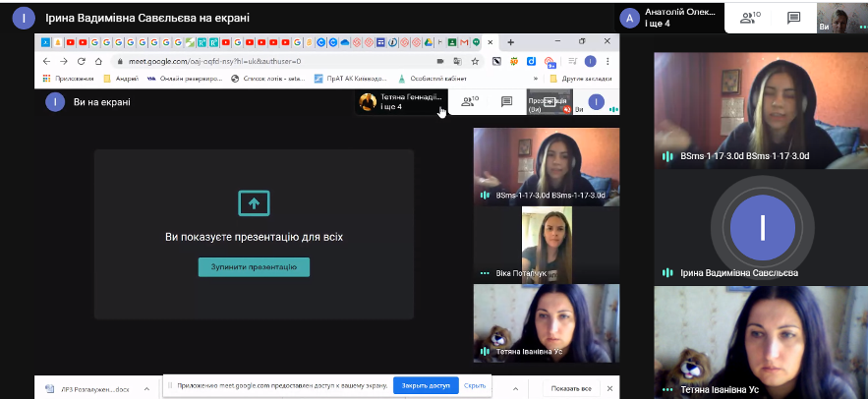Open the translate page icon
Viewport: 868px width, 399px height.
click(x=457, y=62)
